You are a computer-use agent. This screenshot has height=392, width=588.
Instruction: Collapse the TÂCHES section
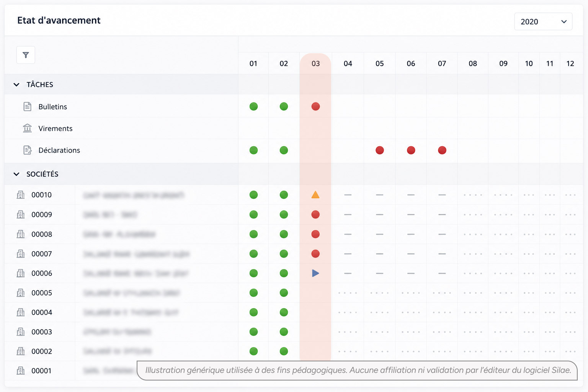point(16,85)
